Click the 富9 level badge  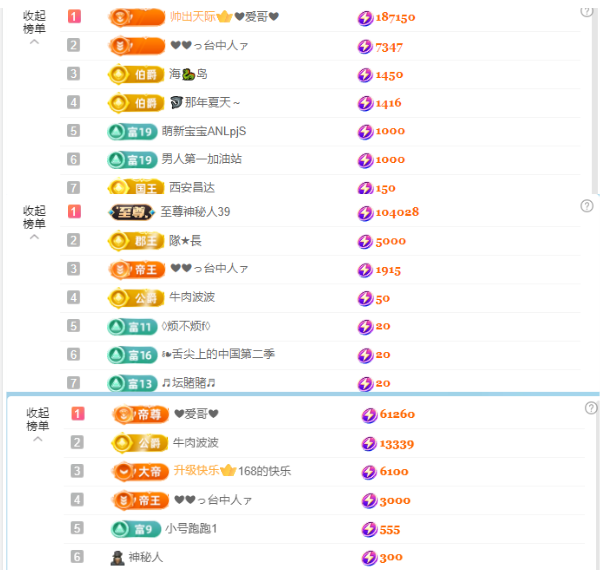pos(135,529)
